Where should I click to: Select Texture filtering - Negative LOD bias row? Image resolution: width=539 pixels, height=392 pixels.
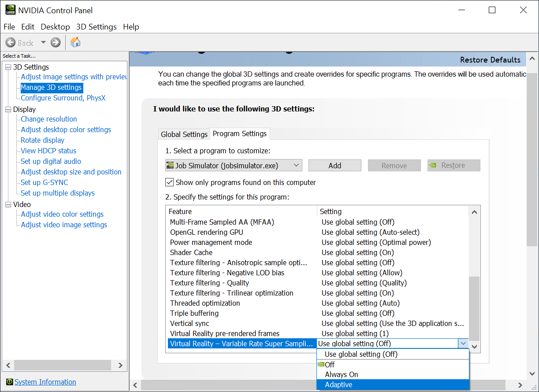(317, 273)
